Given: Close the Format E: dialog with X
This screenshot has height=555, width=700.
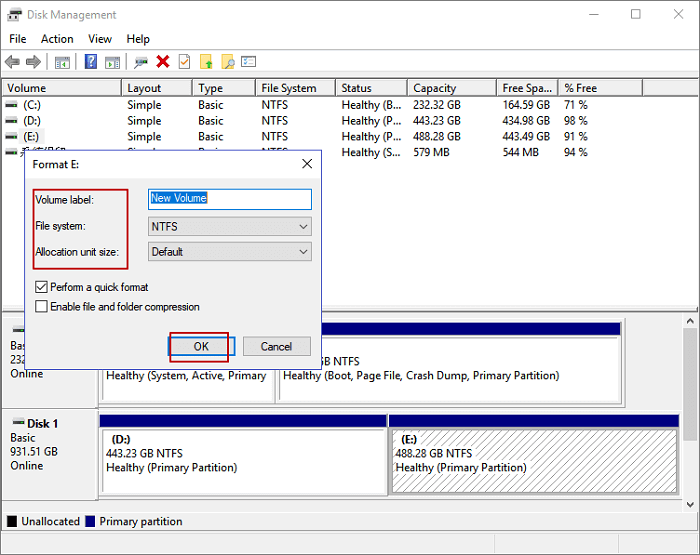Looking at the screenshot, I should click(x=307, y=163).
